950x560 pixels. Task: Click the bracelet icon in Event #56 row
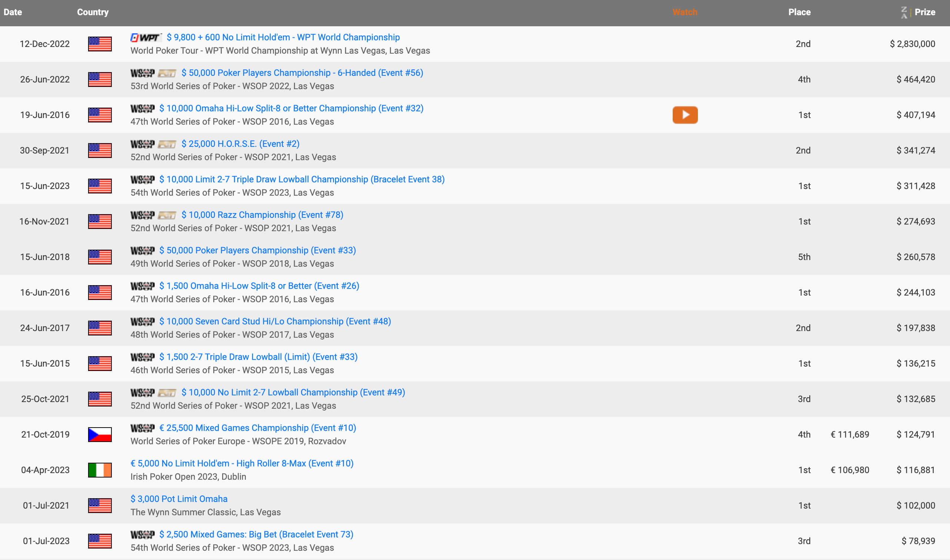pyautogui.click(x=167, y=73)
